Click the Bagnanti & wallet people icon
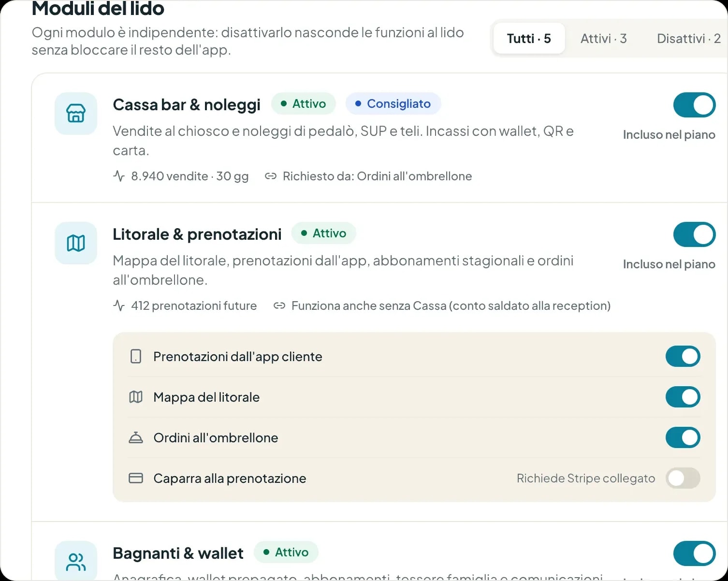The image size is (728, 581). tap(76, 562)
